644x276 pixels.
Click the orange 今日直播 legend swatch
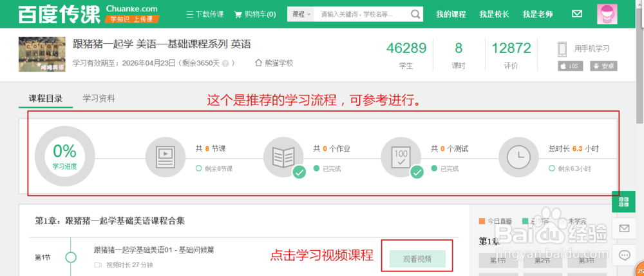(x=482, y=221)
